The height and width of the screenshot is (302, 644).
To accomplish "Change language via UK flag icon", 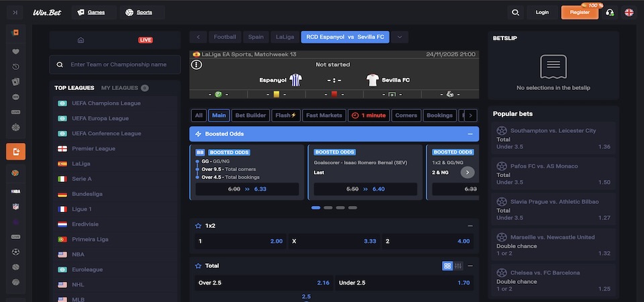I will coord(629,12).
